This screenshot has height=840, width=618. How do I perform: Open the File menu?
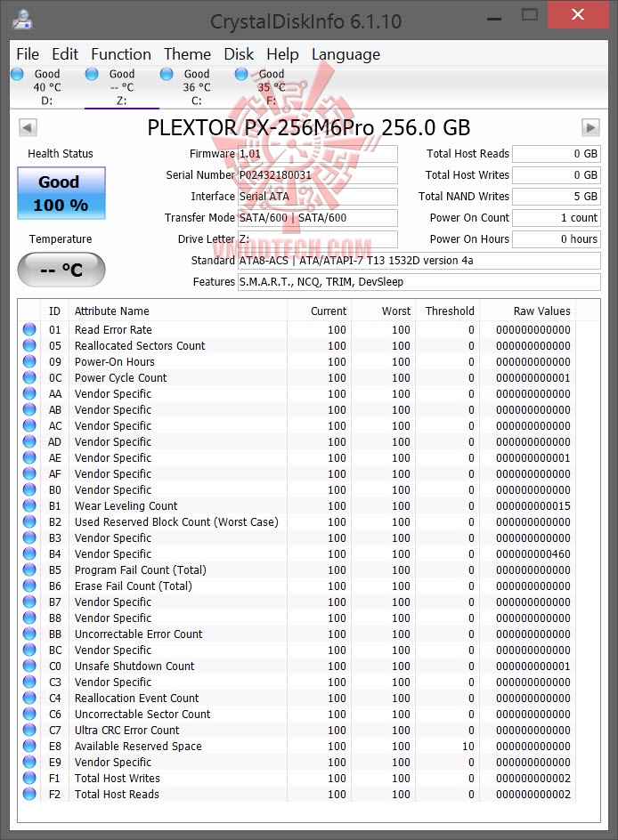coord(28,54)
